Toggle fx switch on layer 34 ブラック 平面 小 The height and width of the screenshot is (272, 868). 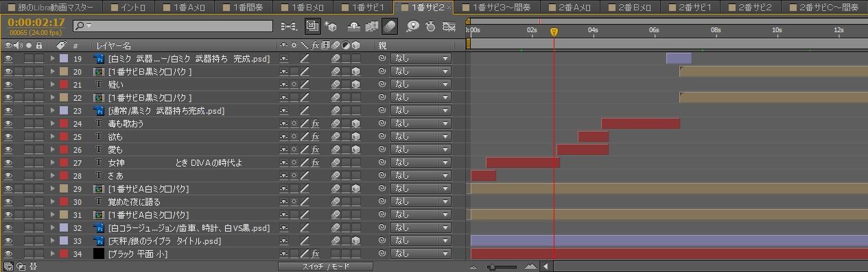tap(316, 254)
